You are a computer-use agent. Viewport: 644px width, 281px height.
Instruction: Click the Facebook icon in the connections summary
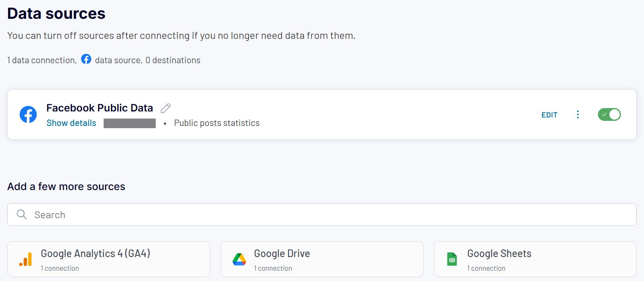(x=86, y=59)
